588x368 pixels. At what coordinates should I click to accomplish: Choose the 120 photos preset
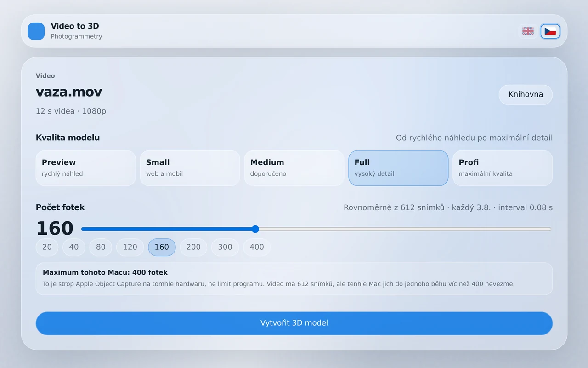130,247
